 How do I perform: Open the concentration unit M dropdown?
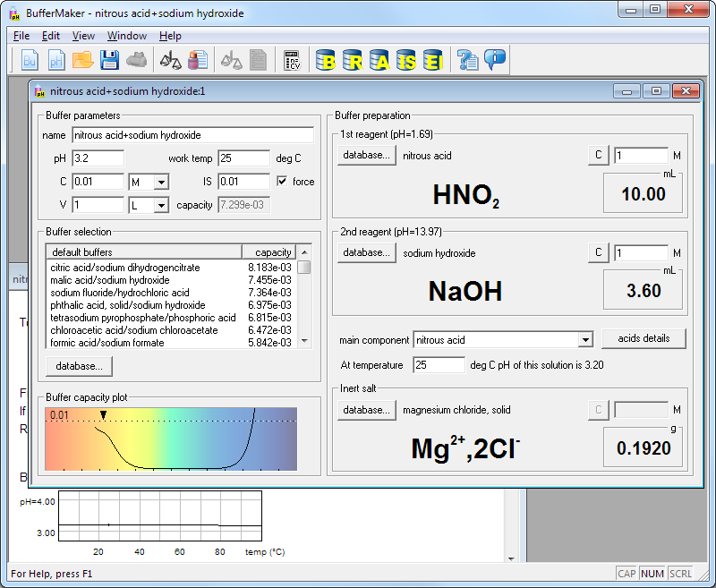pos(161,183)
